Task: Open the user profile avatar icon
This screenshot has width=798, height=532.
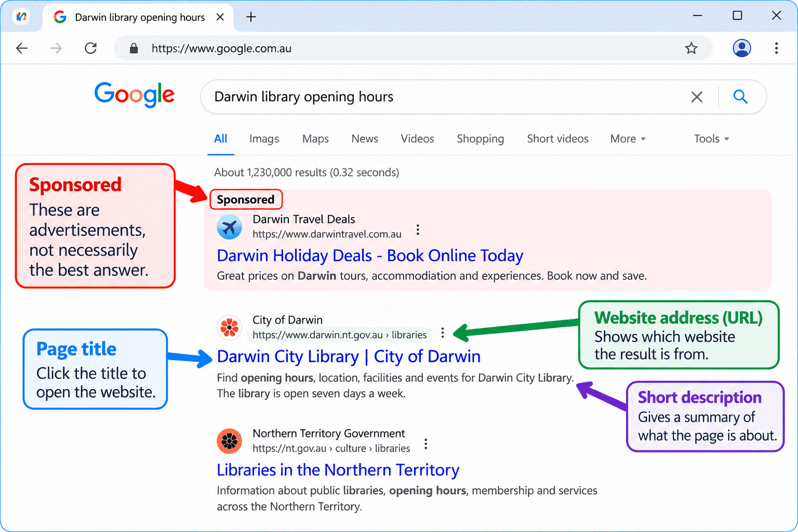Action: 742,48
